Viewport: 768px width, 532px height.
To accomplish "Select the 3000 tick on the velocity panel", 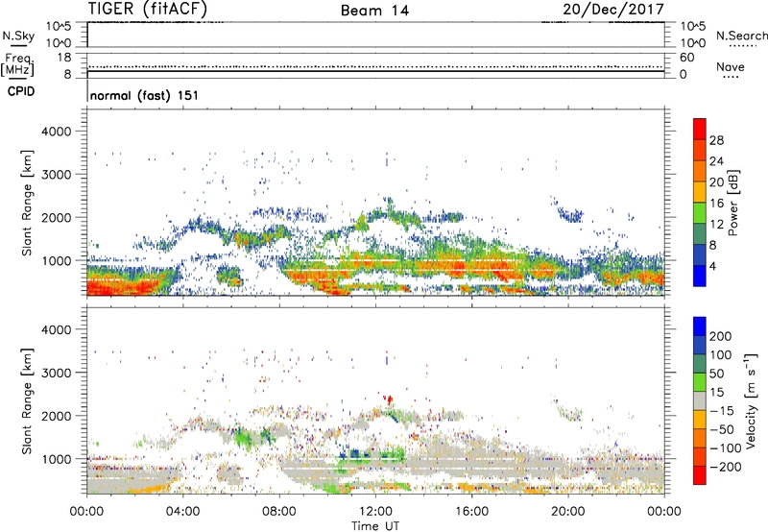I will [x=56, y=373].
